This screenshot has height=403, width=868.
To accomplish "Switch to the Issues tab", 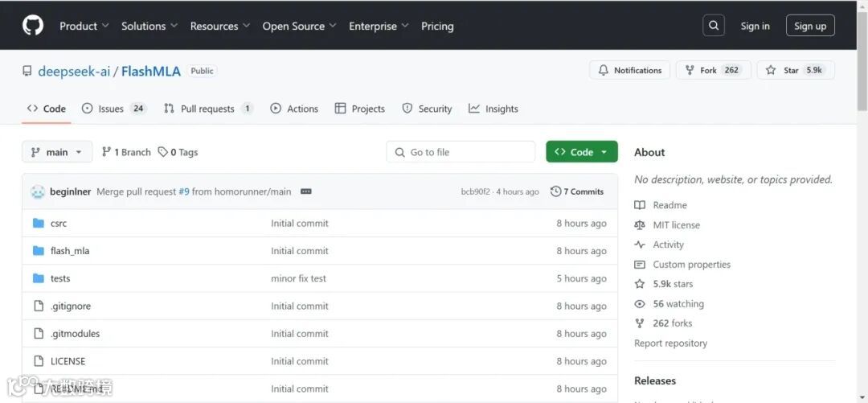I will tap(113, 109).
